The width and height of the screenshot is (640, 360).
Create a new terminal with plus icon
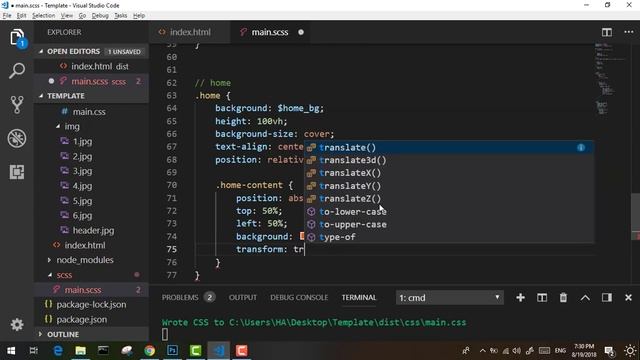point(520,298)
